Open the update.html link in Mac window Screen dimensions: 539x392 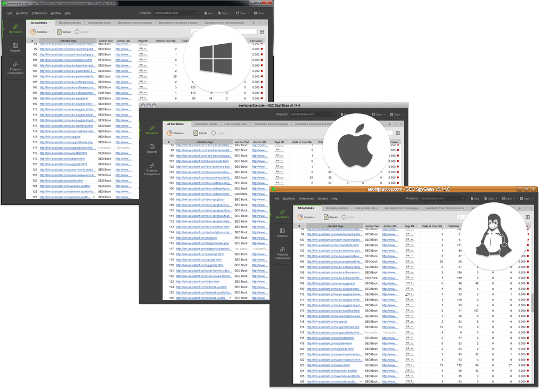[199, 259]
